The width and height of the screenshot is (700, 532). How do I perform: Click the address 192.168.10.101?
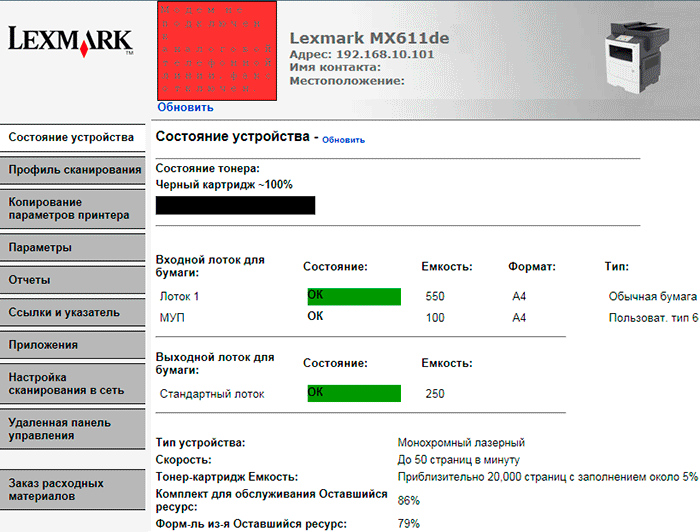coord(385,54)
